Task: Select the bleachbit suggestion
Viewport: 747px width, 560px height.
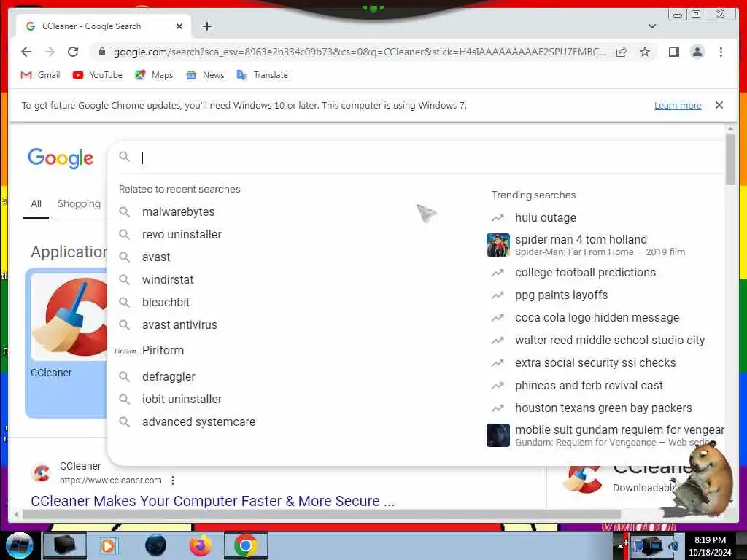Action: tap(166, 303)
